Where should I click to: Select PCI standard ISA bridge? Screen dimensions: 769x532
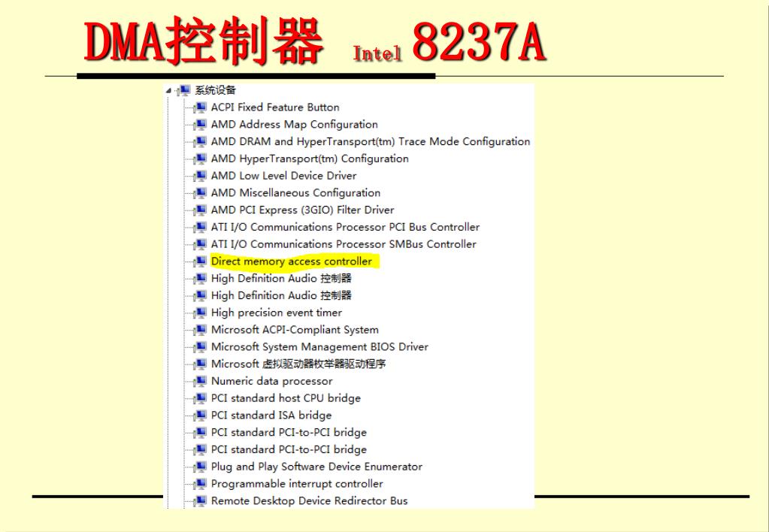(x=271, y=416)
